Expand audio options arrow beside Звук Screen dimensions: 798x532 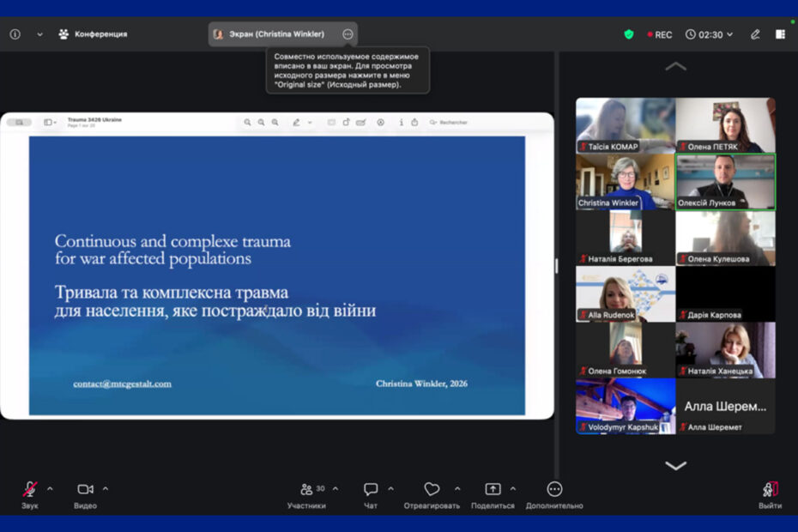click(x=50, y=489)
